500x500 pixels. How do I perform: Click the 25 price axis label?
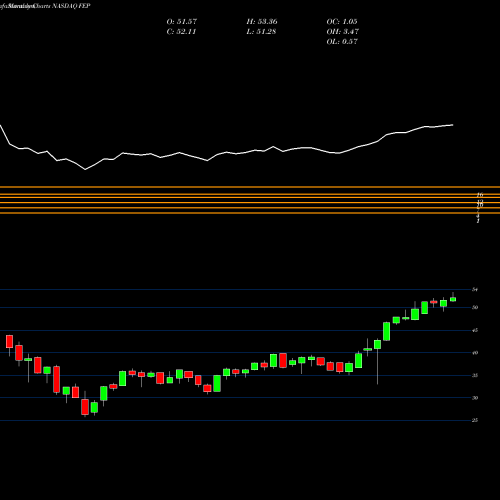(475, 420)
